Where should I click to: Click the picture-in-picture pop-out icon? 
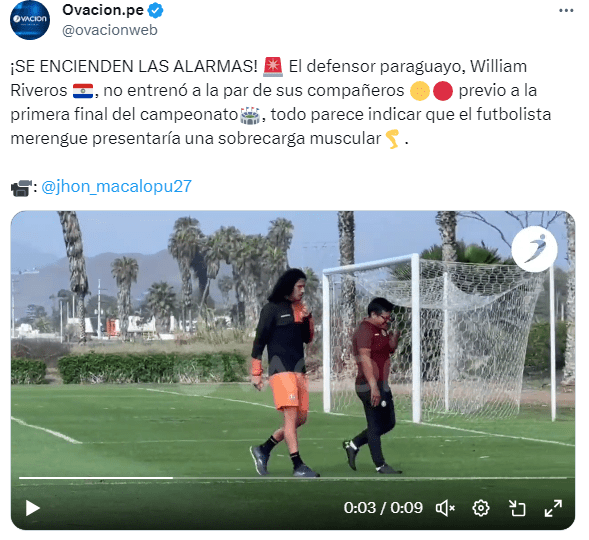coord(517,508)
